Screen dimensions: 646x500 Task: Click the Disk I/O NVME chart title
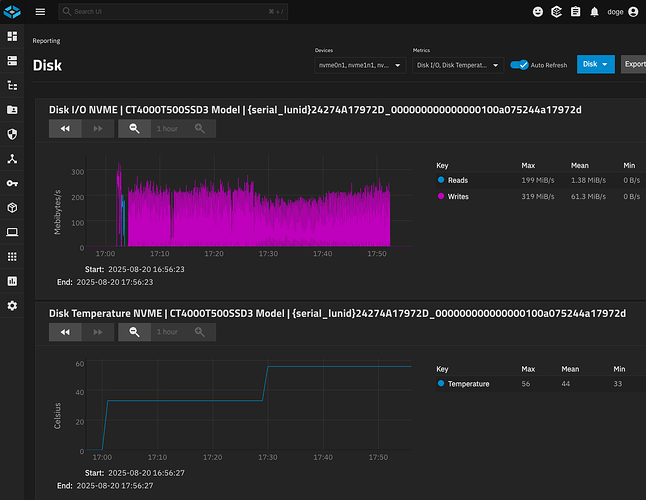(315, 110)
